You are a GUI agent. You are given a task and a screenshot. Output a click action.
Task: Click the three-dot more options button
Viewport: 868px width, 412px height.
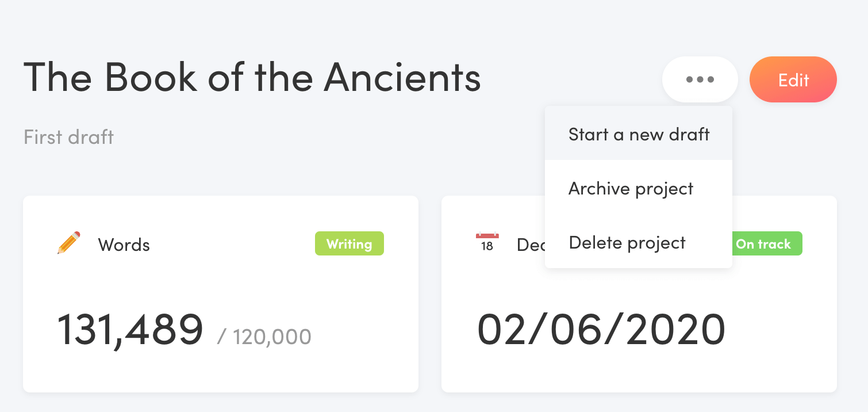click(x=700, y=79)
